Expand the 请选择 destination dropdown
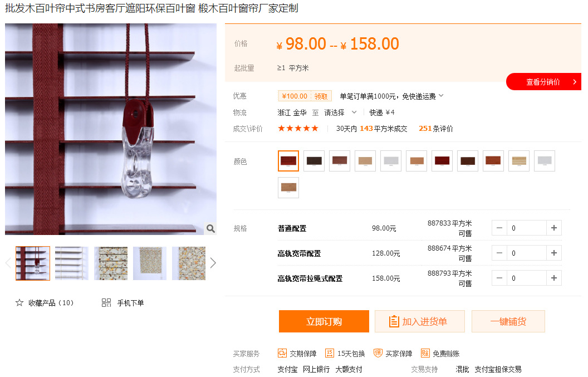This screenshot has height=377, width=588. pos(341,112)
